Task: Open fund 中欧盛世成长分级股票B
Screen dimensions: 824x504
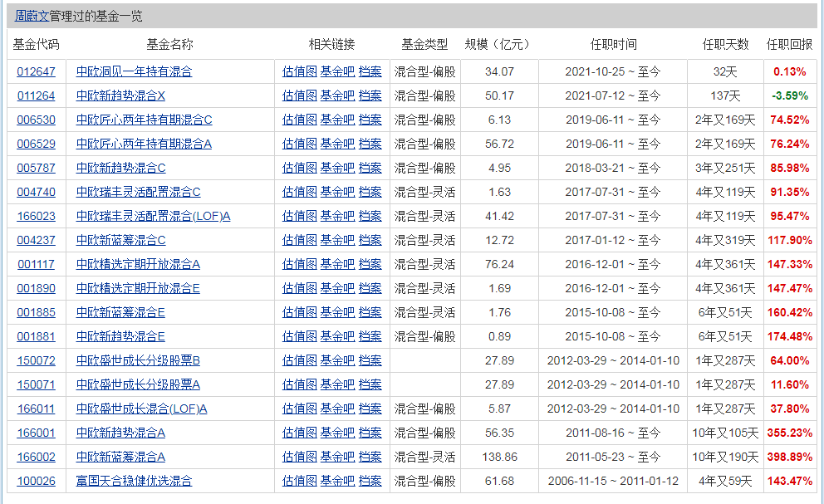Action: 138,361
